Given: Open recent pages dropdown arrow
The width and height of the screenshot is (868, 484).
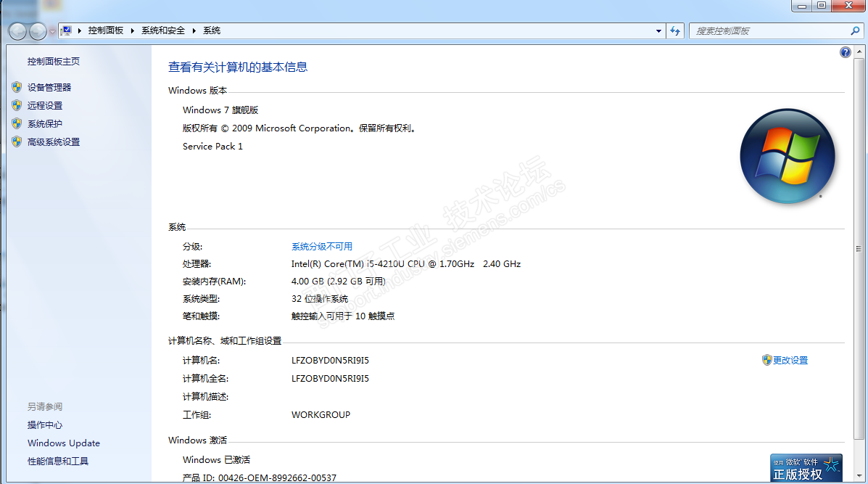Looking at the screenshot, I should pos(53,32).
